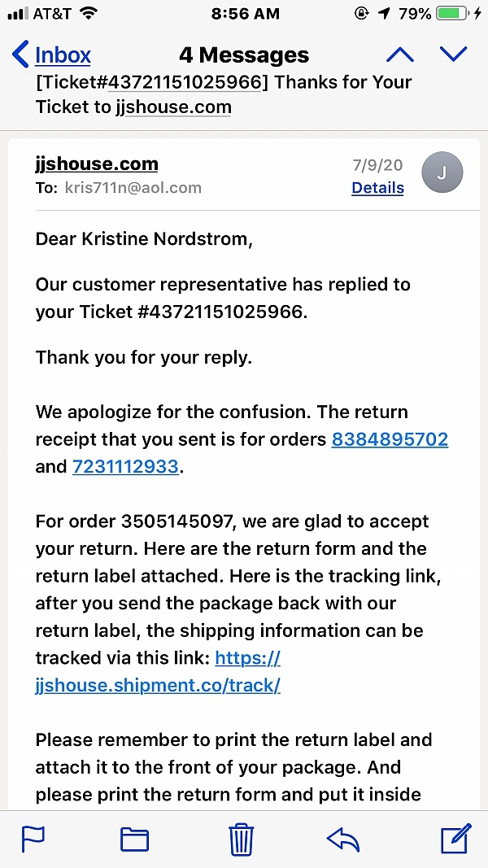Tap the reply arrow icon
Viewport: 488px width, 868px height.
click(342, 839)
